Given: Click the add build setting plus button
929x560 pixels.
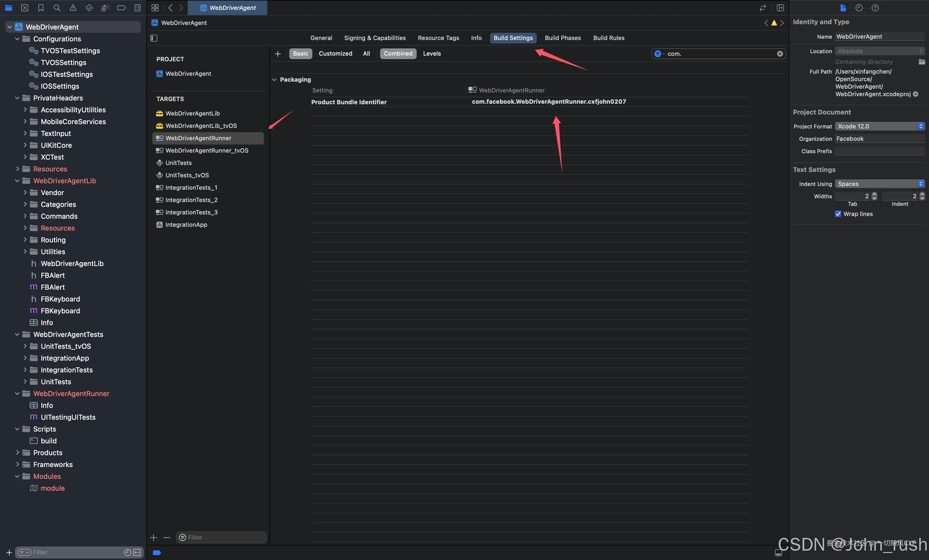Looking at the screenshot, I should click(277, 53).
